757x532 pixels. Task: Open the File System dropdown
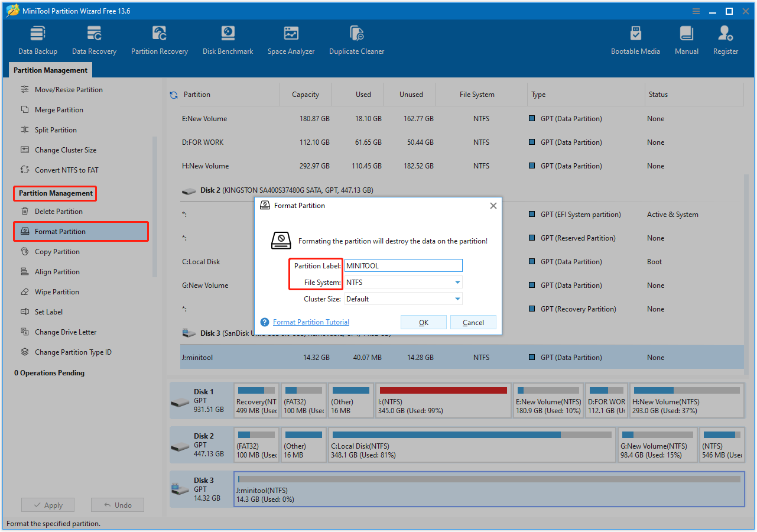click(457, 282)
